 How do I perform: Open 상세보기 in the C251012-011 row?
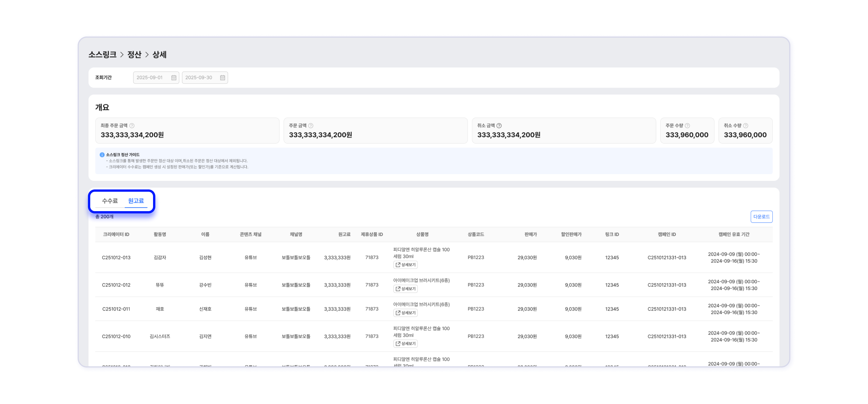coord(405,313)
